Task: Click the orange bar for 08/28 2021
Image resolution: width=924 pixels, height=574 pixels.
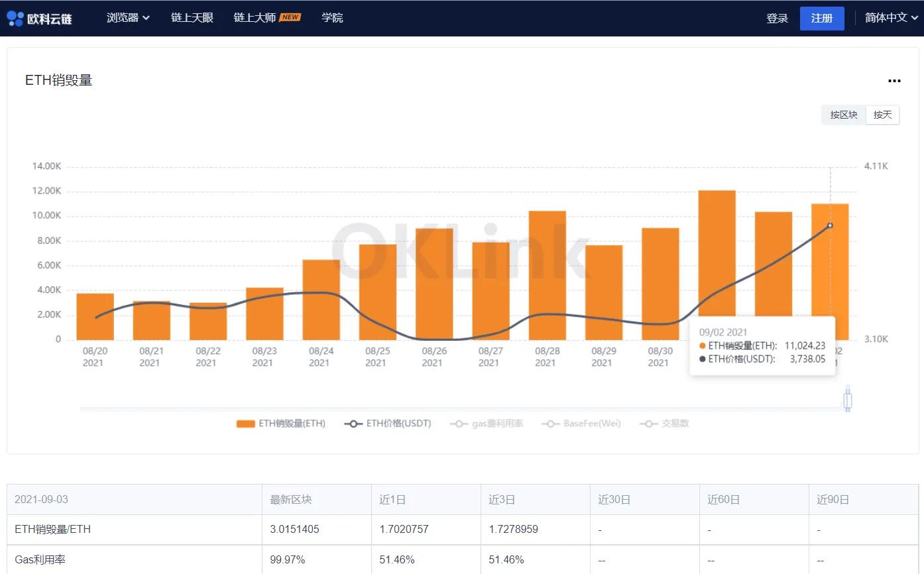Action: click(x=547, y=276)
